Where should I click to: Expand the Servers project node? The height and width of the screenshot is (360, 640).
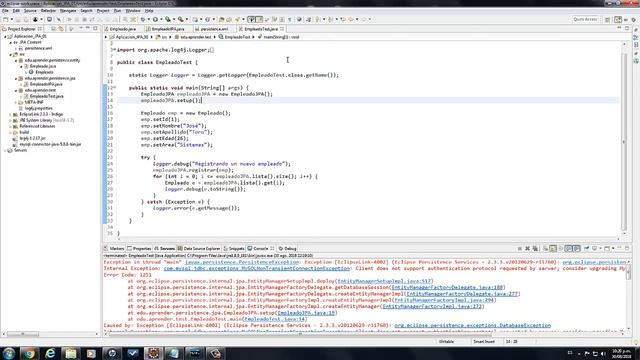click(x=6, y=150)
